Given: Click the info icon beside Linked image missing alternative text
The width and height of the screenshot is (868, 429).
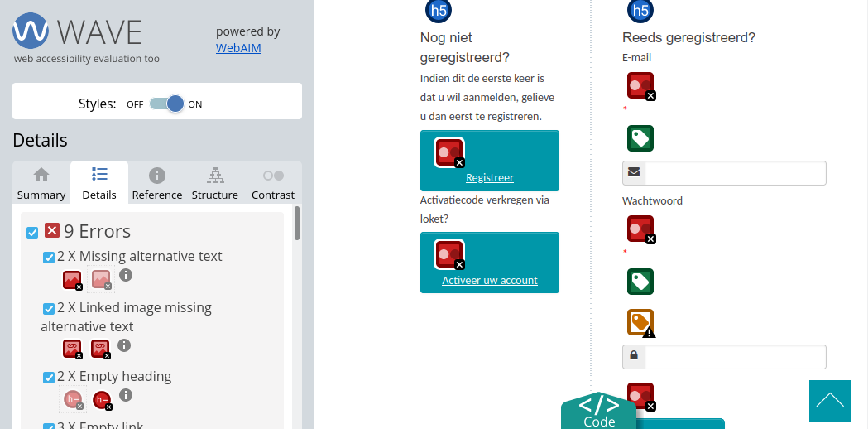Looking at the screenshot, I should [x=124, y=345].
